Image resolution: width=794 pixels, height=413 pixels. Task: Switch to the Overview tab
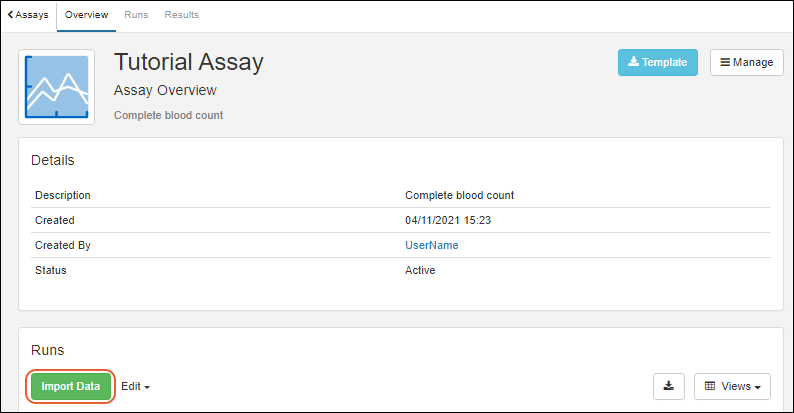(86, 15)
